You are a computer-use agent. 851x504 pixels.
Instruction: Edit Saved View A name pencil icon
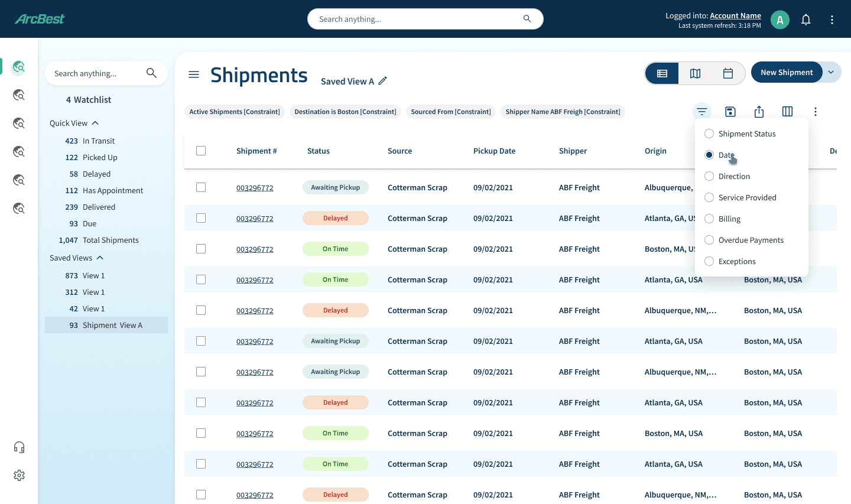coord(383,81)
